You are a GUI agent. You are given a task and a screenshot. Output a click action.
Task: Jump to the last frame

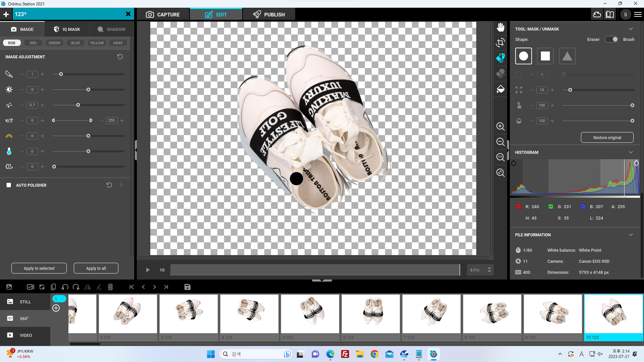[x=166, y=287]
